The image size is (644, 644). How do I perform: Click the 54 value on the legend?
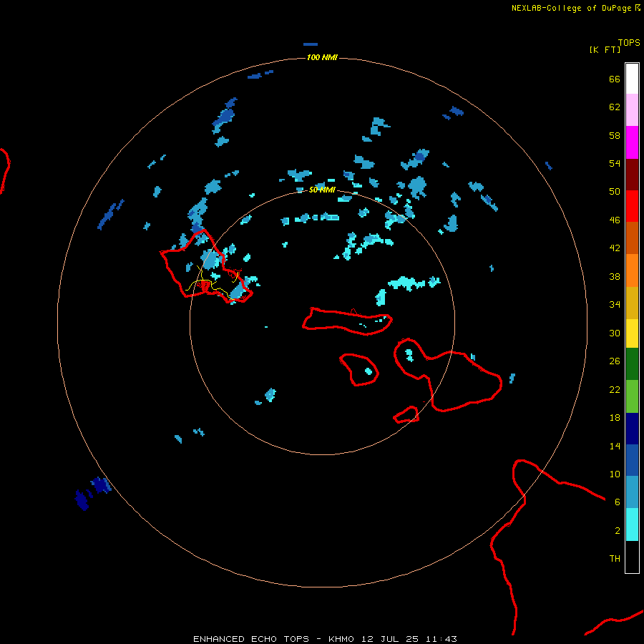pyautogui.click(x=615, y=163)
